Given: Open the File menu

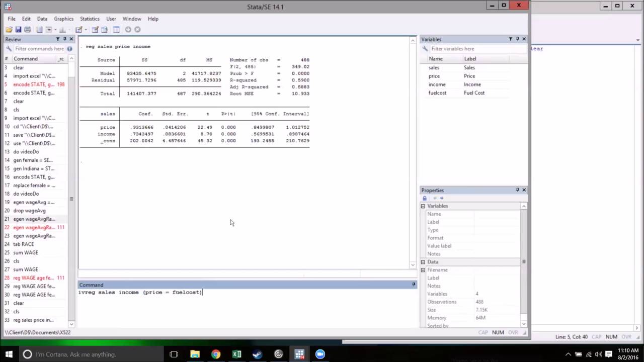Looking at the screenshot, I should coord(11,19).
